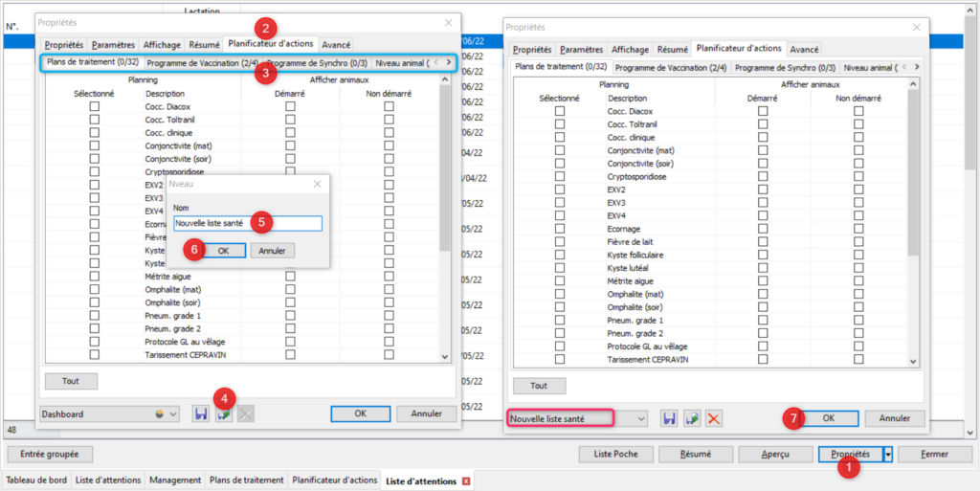Click the save icon in left dialog
980x491 pixels.
click(201, 414)
